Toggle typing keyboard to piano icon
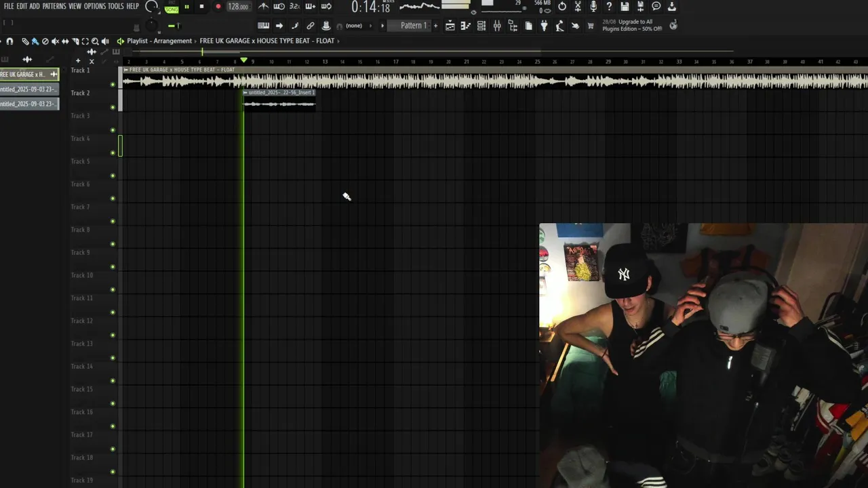Viewport: 868px width, 488px height. (x=264, y=26)
